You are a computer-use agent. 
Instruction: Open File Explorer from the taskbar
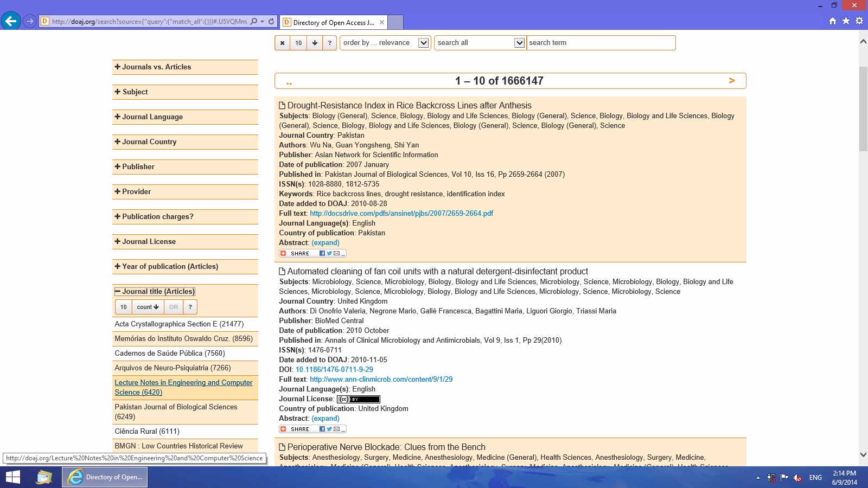tap(44, 477)
